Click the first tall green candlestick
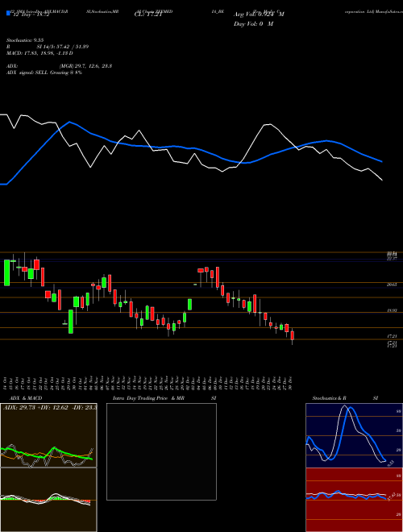The width and height of the screenshot is (403, 532). (x=6, y=272)
